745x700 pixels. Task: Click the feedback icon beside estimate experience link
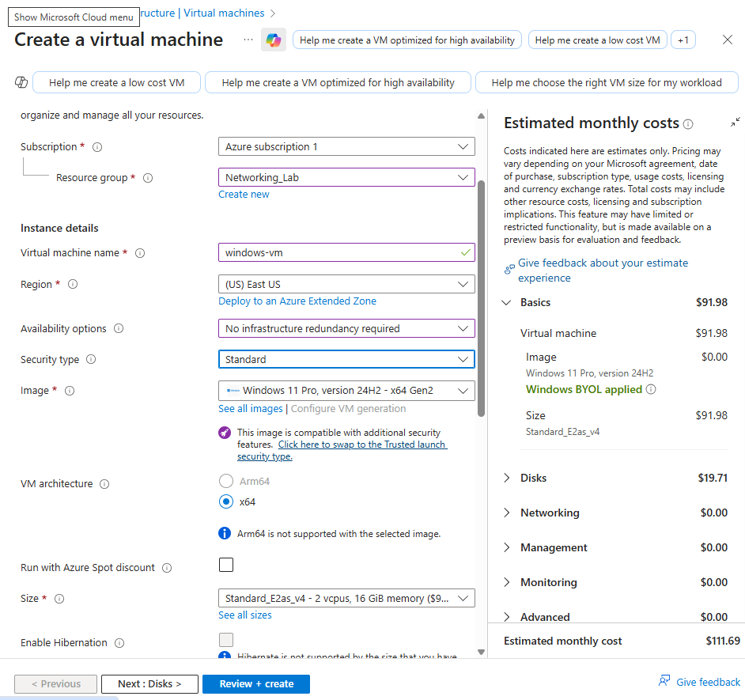coord(509,270)
